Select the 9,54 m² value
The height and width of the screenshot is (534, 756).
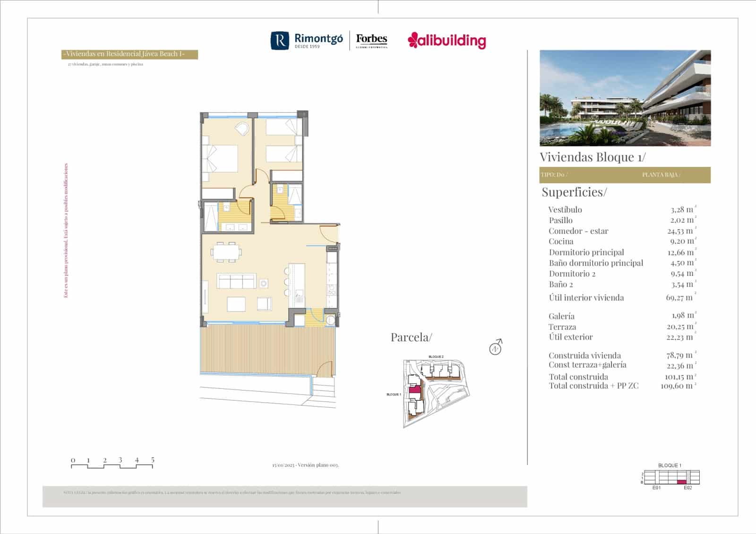[683, 274]
